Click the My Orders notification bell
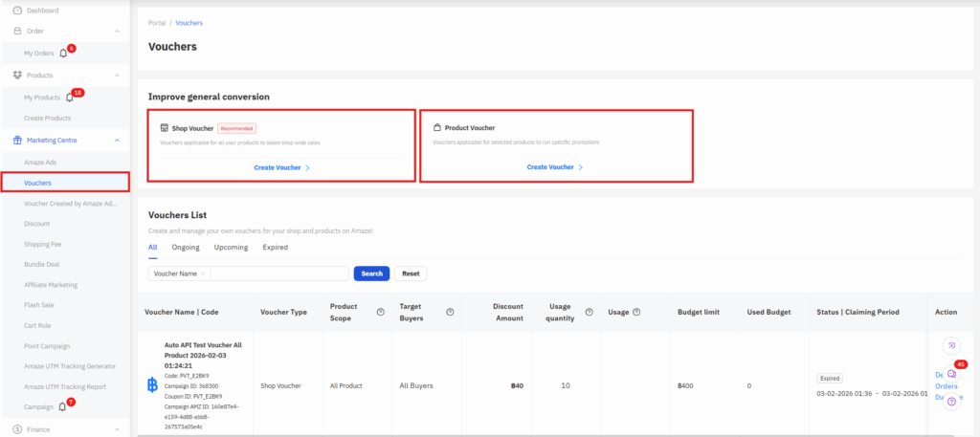Image resolution: width=980 pixels, height=437 pixels. tap(63, 53)
